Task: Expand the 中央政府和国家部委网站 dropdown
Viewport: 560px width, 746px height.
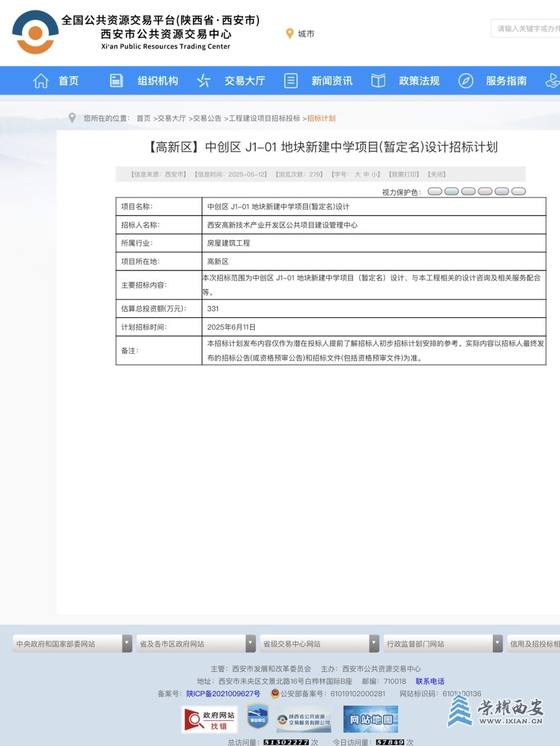Action: click(73, 644)
